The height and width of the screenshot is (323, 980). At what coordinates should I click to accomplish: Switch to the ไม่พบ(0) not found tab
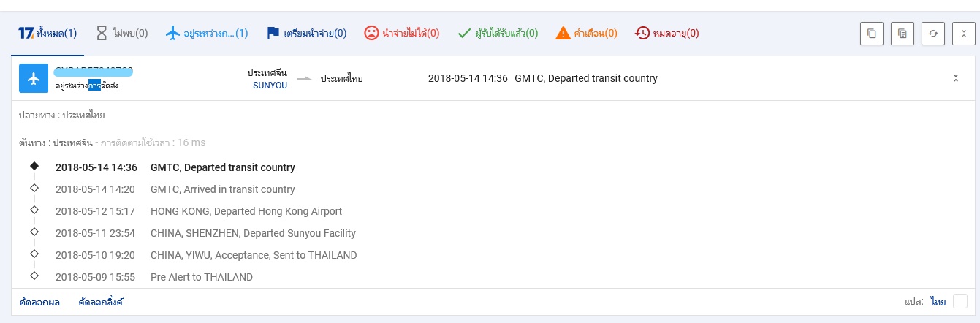[x=122, y=33]
